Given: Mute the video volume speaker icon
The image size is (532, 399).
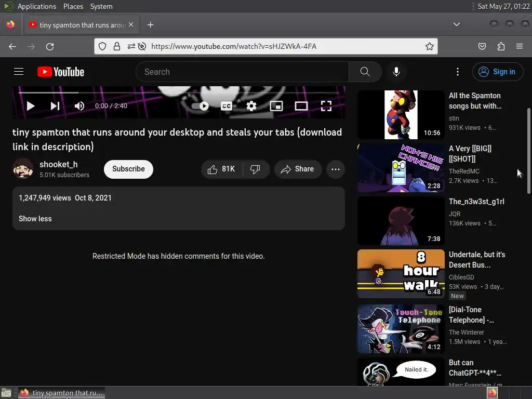Looking at the screenshot, I should (x=79, y=106).
